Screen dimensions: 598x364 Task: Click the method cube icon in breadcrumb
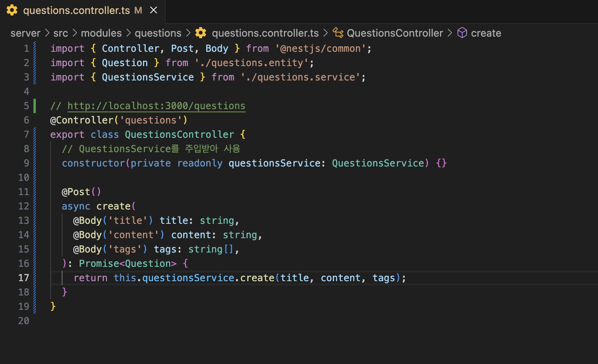462,33
